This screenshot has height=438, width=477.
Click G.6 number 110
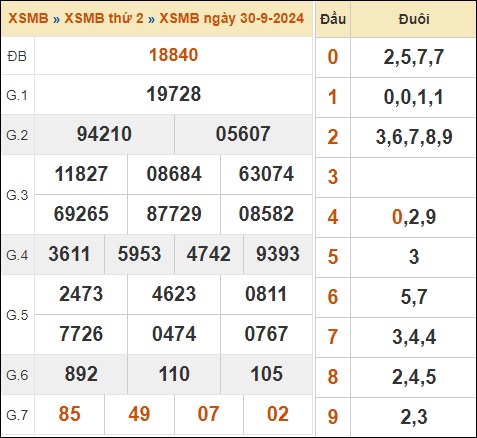click(174, 374)
